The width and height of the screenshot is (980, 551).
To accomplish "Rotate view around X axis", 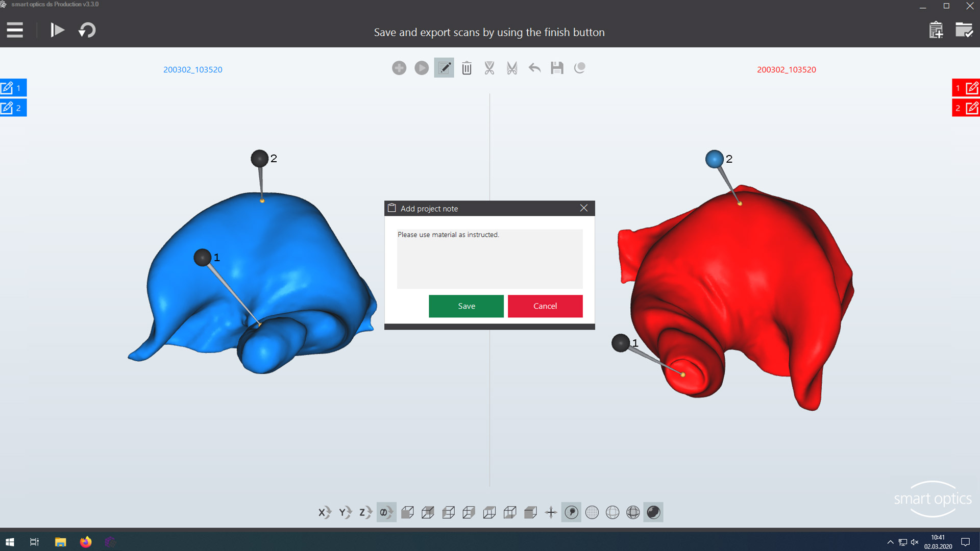I will point(325,512).
